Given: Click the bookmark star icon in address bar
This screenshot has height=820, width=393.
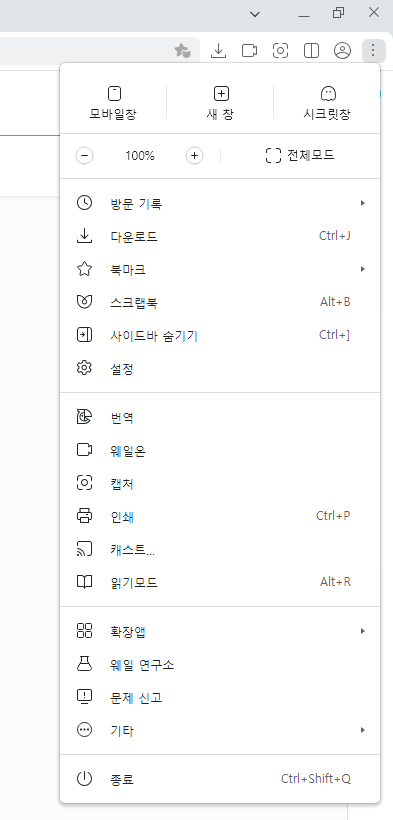Looking at the screenshot, I should coord(182,51).
